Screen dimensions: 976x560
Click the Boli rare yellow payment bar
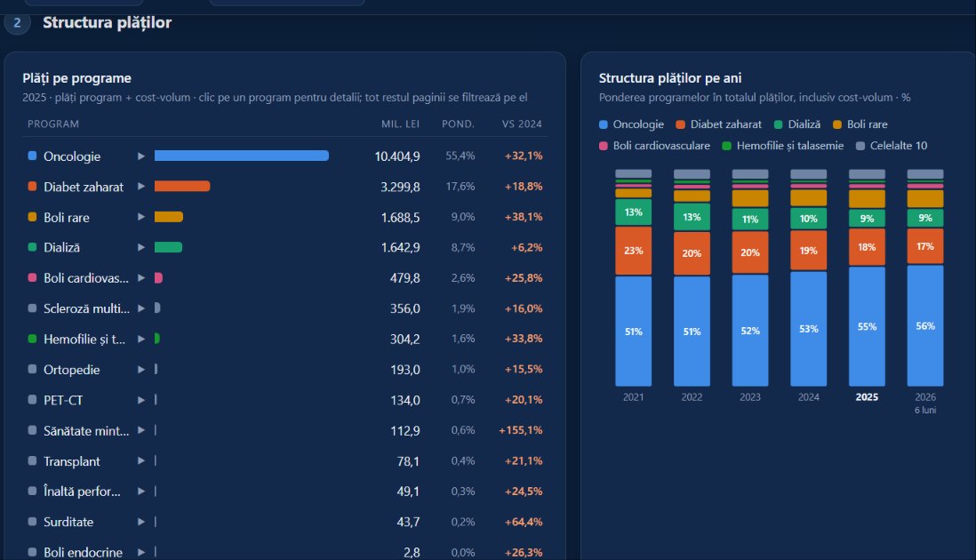coord(169,217)
